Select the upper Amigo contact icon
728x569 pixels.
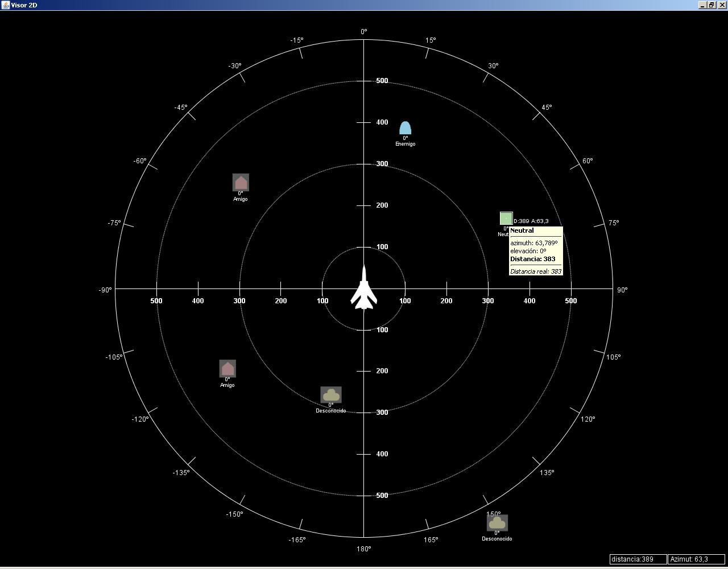(x=241, y=182)
